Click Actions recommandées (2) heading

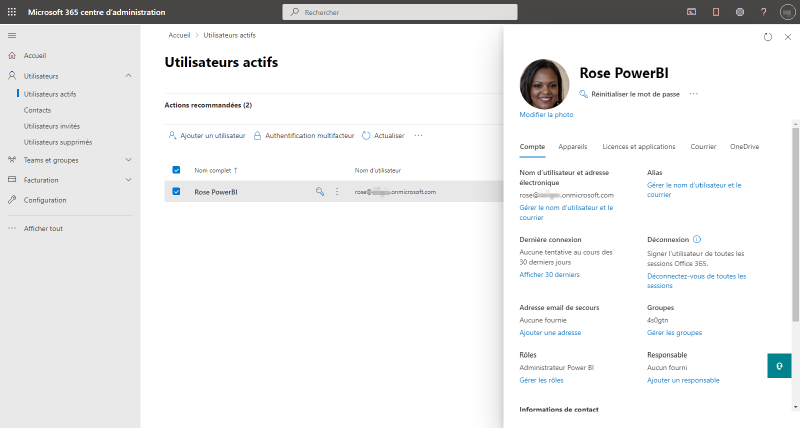pyautogui.click(x=208, y=105)
